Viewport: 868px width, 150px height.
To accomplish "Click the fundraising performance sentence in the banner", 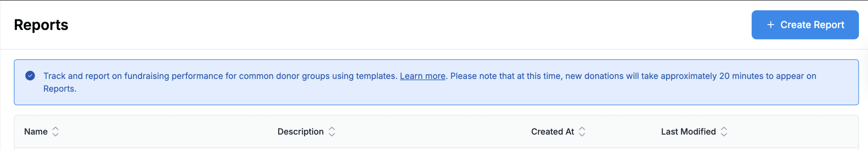I will tap(220, 76).
